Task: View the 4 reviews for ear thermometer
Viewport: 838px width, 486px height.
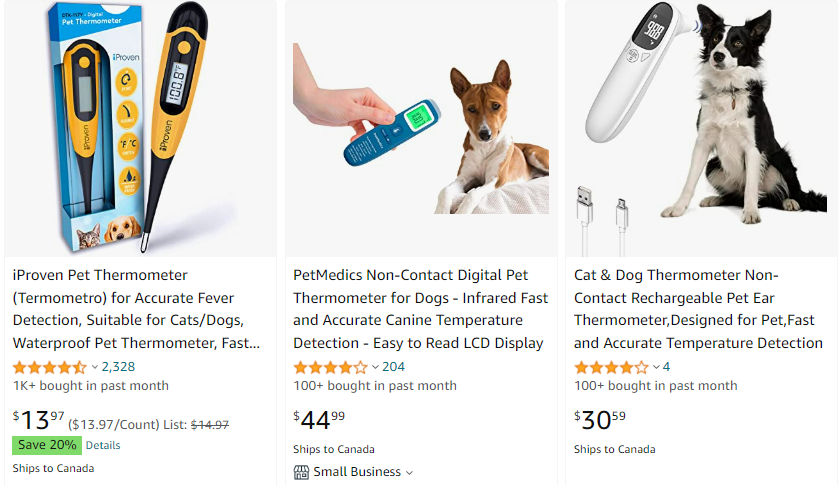Action: coord(666,367)
